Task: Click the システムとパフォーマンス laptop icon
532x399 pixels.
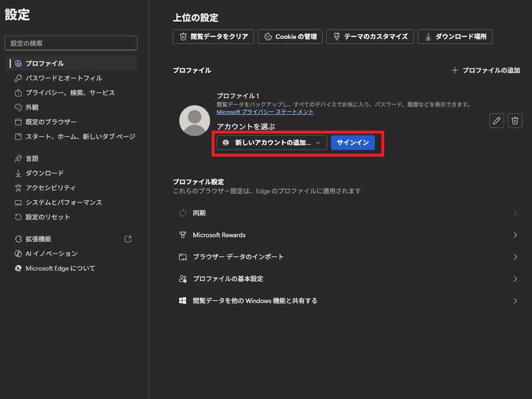Action: click(x=18, y=203)
